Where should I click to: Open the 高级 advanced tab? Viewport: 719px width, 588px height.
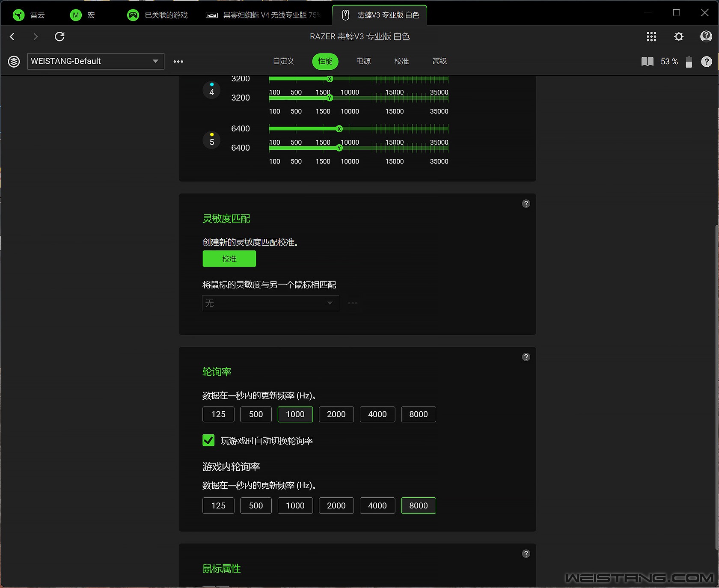coord(440,61)
